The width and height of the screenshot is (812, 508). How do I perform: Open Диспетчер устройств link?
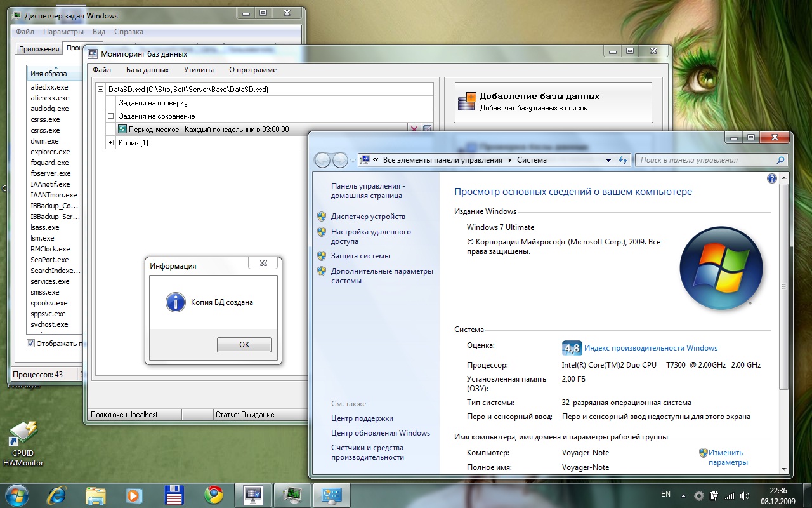point(368,217)
